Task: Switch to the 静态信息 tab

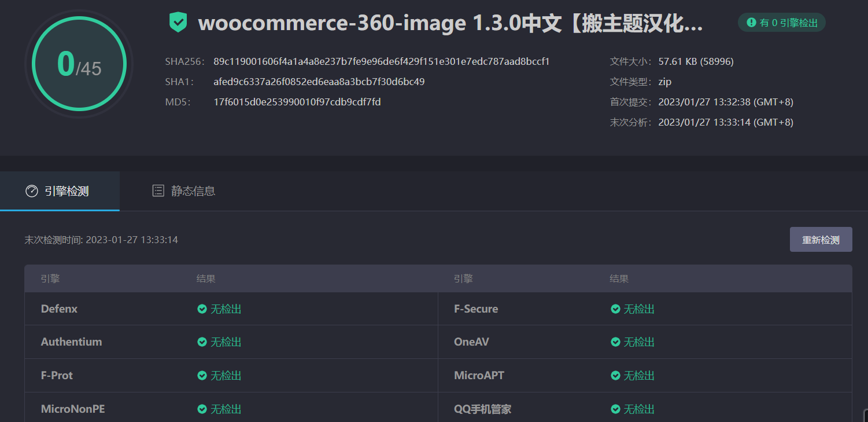Action: pyautogui.click(x=183, y=191)
